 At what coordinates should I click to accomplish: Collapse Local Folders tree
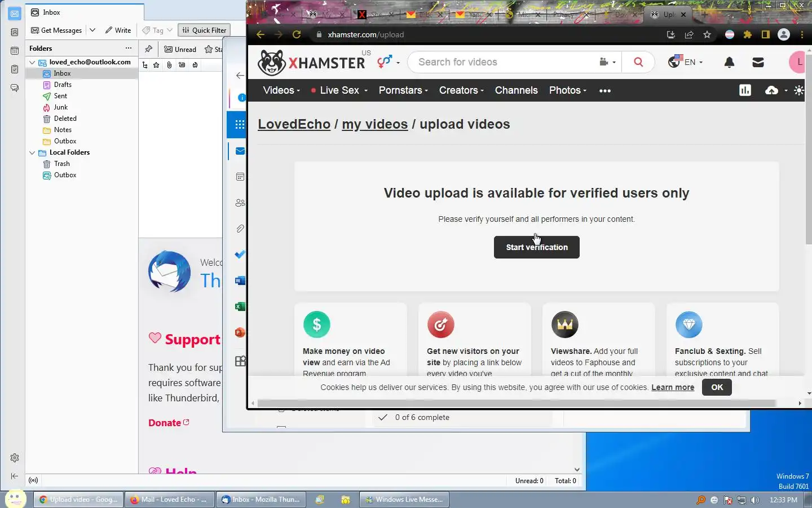pyautogui.click(x=32, y=152)
